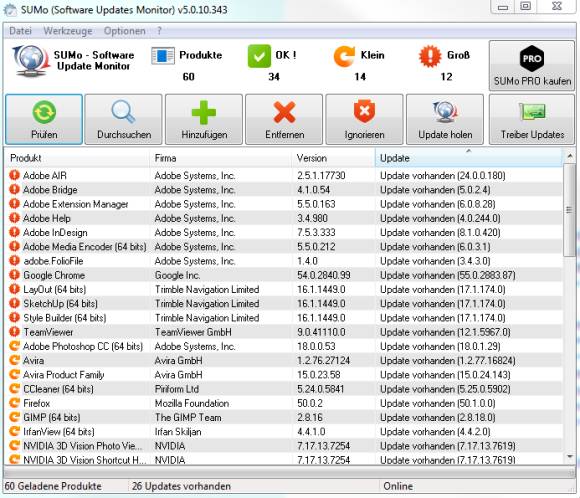This screenshot has height=498, width=580.
Task: Sort list by Update column header
Action: coord(469,158)
